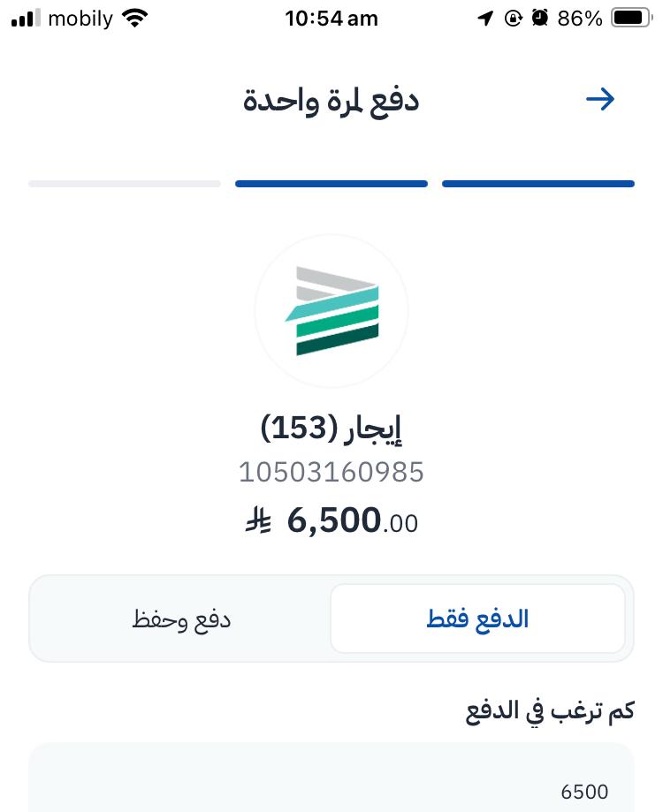Tap the Ejar biller logo

coord(331,311)
